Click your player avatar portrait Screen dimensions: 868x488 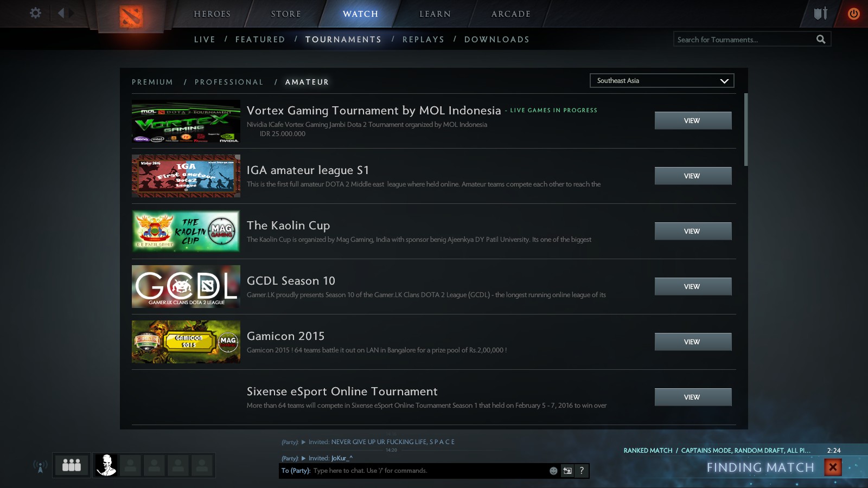click(106, 465)
